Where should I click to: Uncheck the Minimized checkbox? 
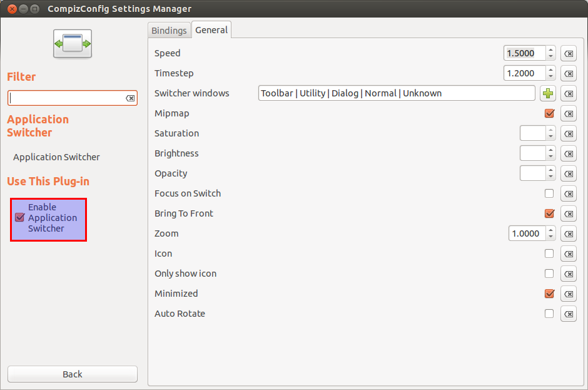pyautogui.click(x=549, y=294)
